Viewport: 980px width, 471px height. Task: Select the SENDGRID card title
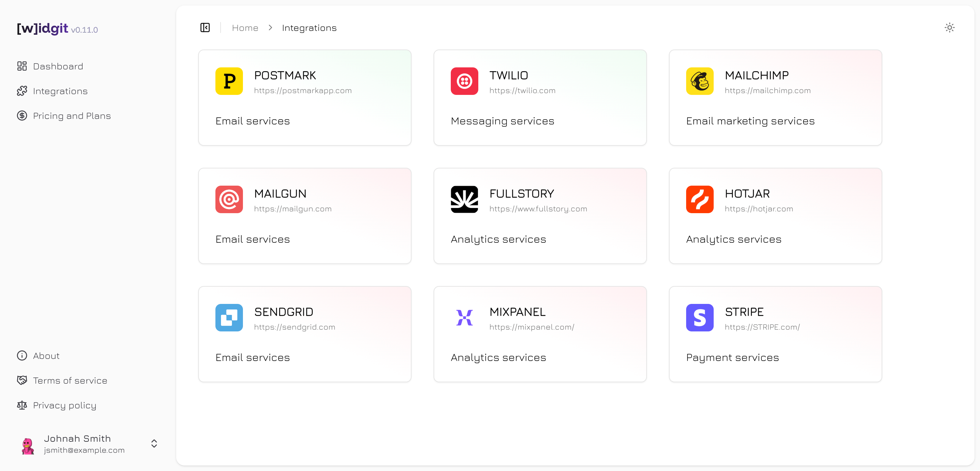click(x=284, y=312)
